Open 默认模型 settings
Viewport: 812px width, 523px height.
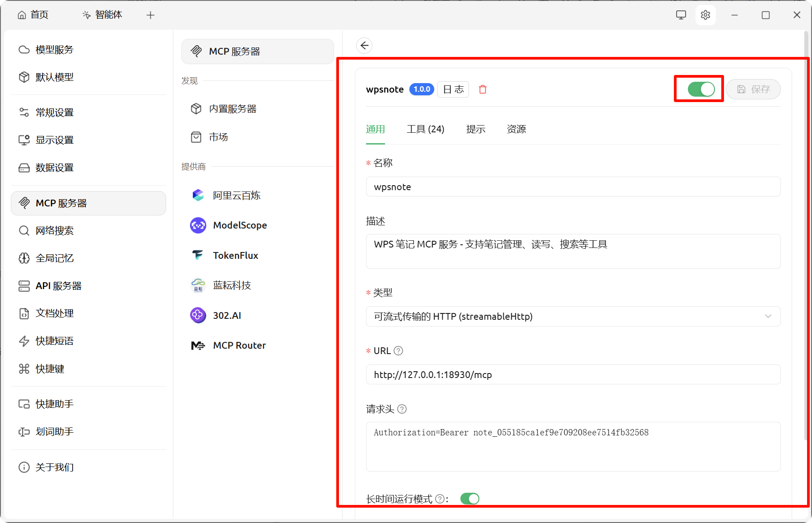(x=88, y=77)
